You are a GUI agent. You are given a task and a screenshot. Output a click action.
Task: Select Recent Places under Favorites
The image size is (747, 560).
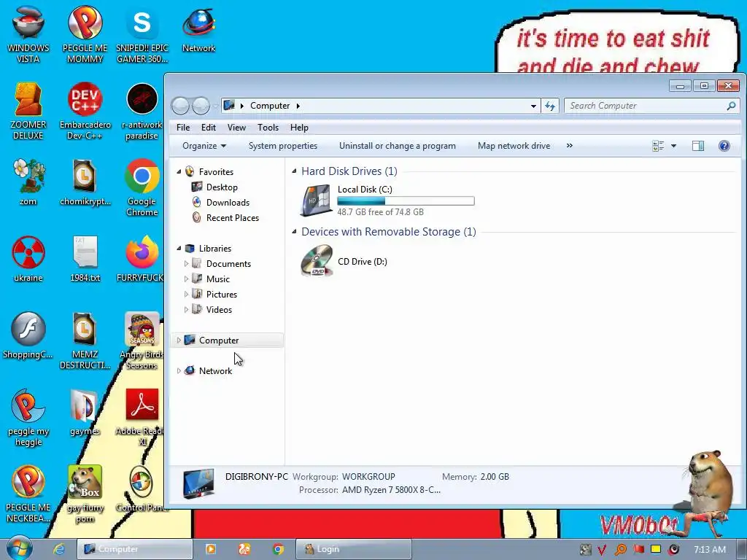pyautogui.click(x=233, y=217)
